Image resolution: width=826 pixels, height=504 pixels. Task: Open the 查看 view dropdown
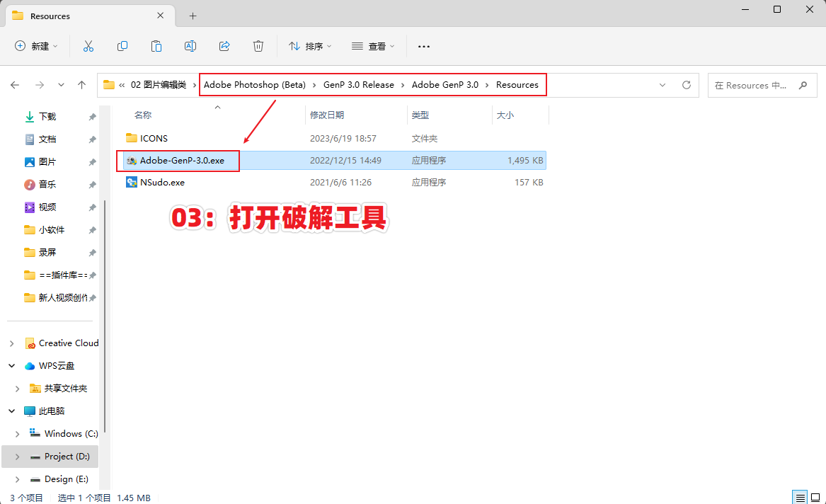coord(373,46)
